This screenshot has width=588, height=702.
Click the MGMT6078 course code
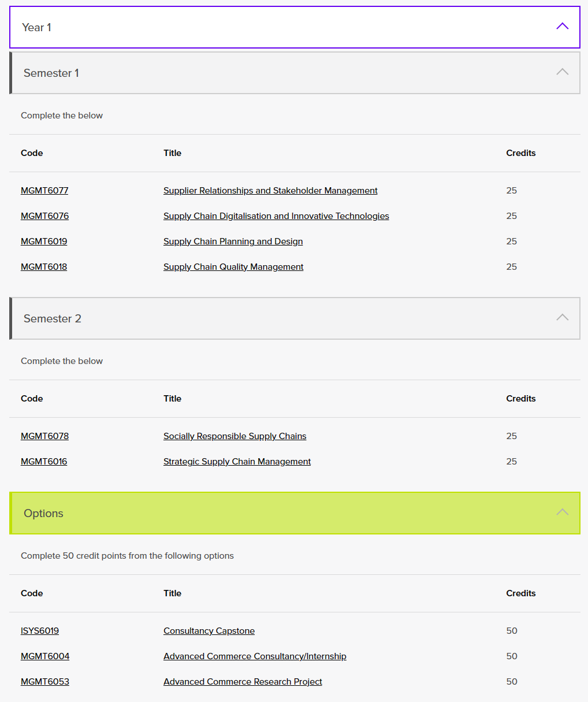click(44, 436)
